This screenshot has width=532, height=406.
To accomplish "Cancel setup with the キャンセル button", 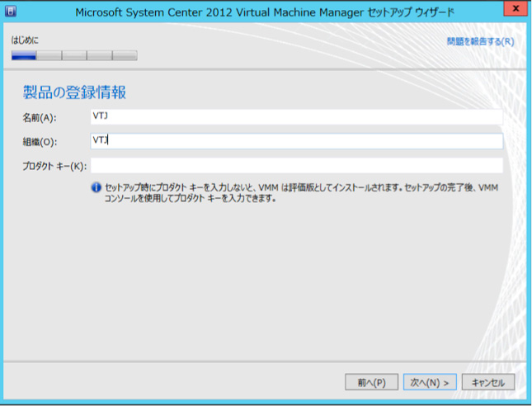I will (488, 382).
